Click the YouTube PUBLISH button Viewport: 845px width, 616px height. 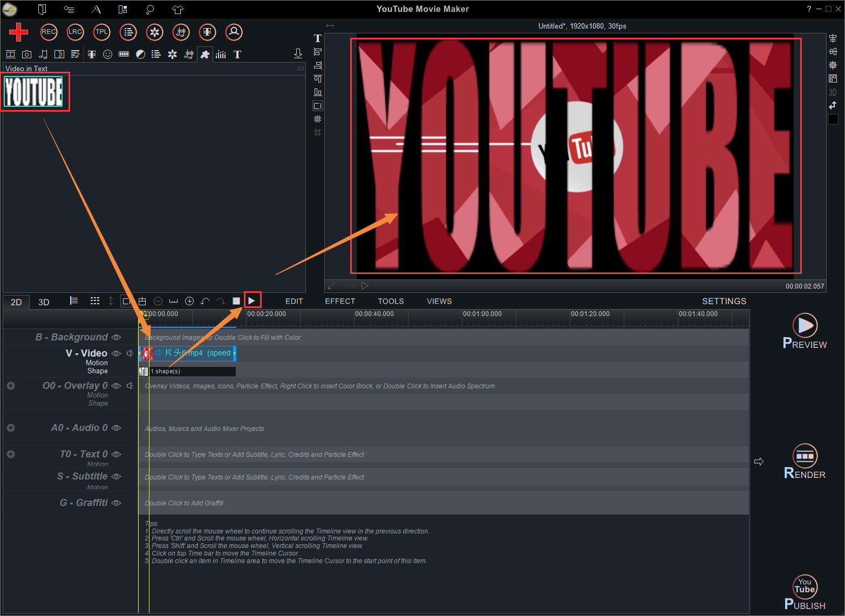pyautogui.click(x=805, y=592)
